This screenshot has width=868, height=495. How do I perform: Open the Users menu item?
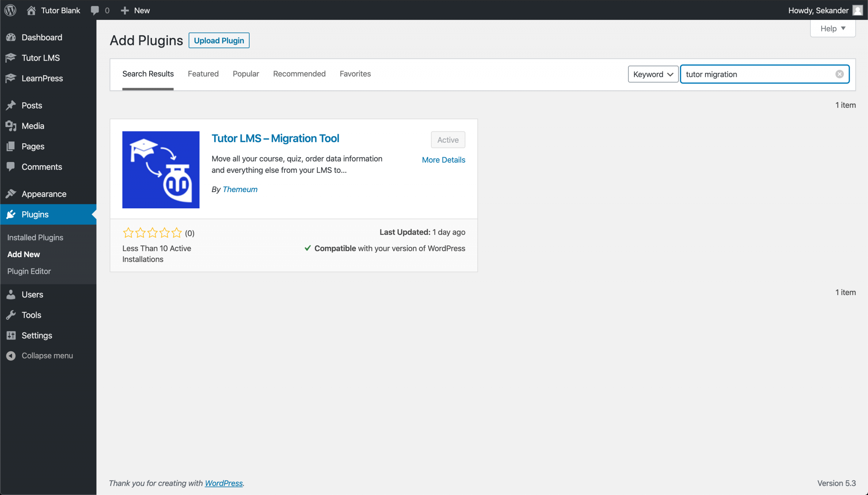(x=32, y=294)
